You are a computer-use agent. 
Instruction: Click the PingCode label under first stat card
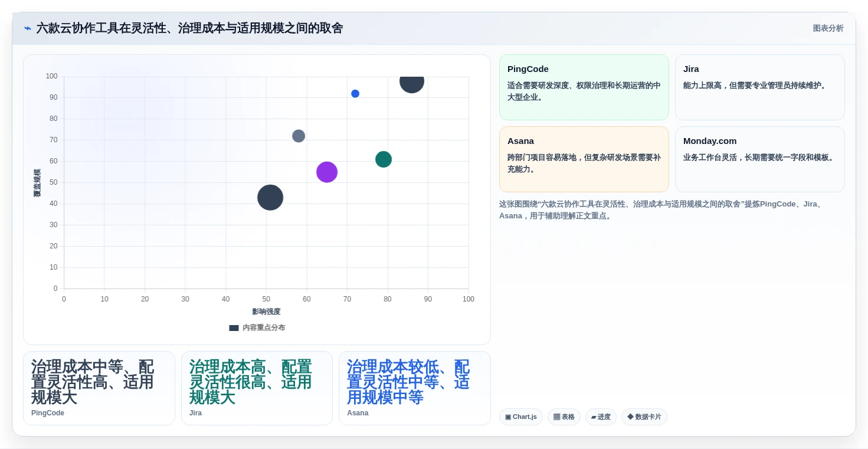click(x=48, y=413)
